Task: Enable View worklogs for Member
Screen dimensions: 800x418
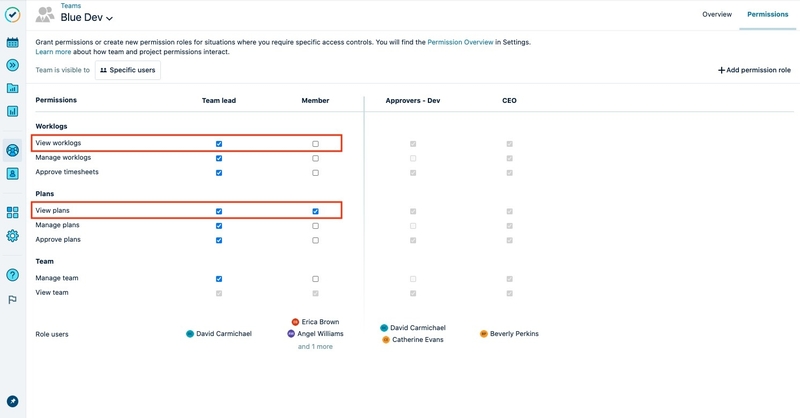Action: point(315,144)
